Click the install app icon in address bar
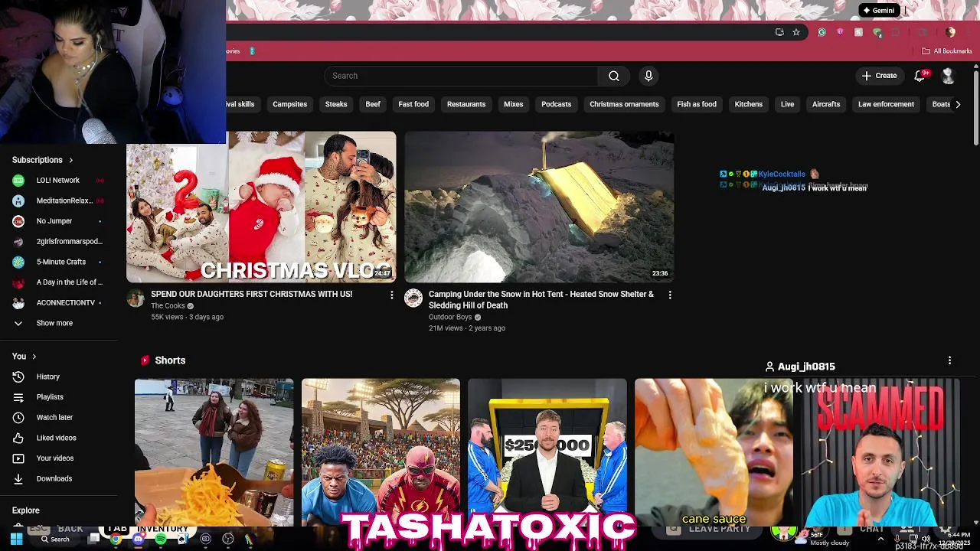Viewport: 980px width, 551px height. 779,32
